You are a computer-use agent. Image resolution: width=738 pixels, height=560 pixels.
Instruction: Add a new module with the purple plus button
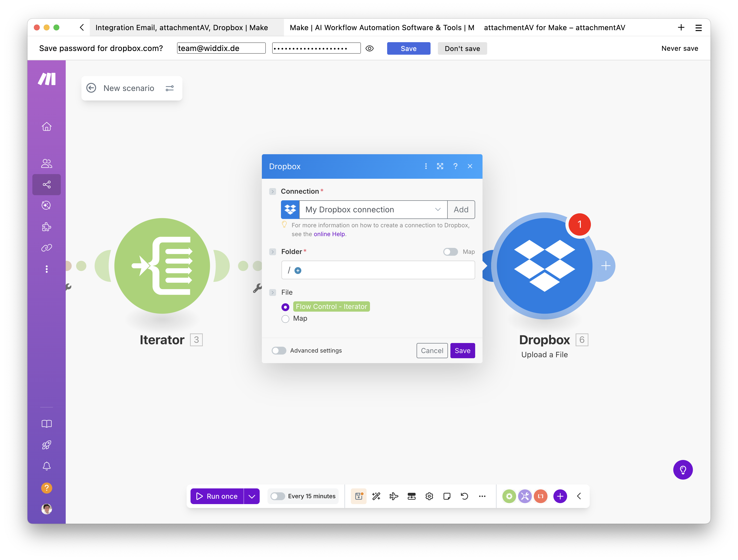click(560, 496)
